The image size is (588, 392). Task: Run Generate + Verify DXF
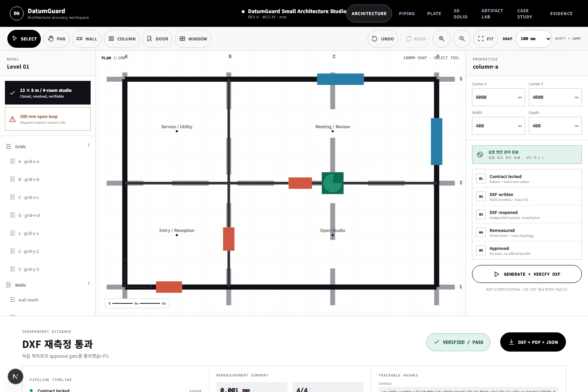tap(527, 274)
